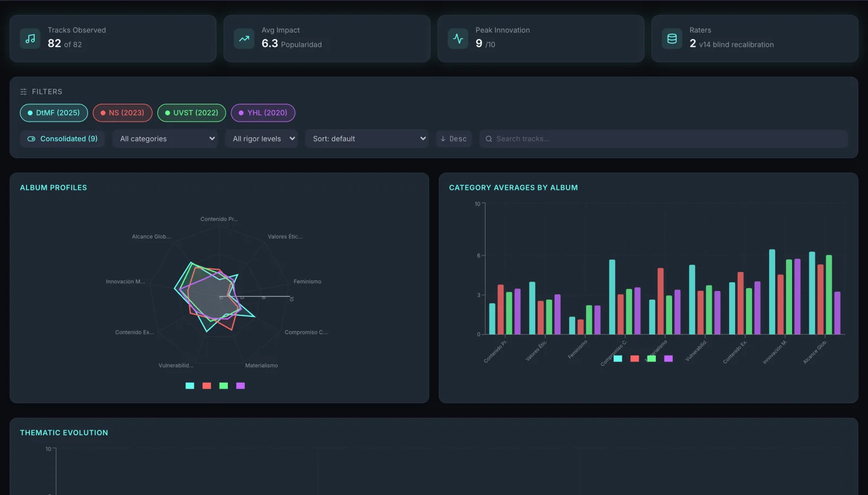Click the THEMATIC EVOLUTION heading
Image resolution: width=868 pixels, height=495 pixels.
coord(64,433)
